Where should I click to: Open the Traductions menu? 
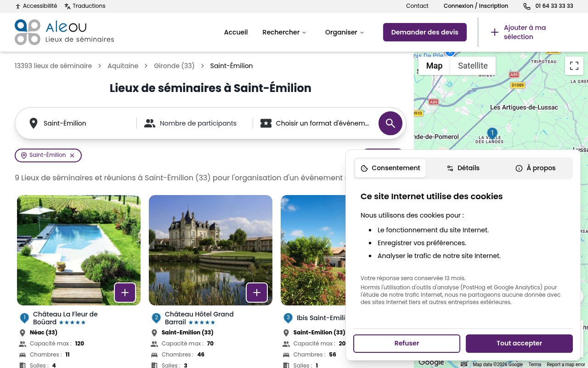85,6
